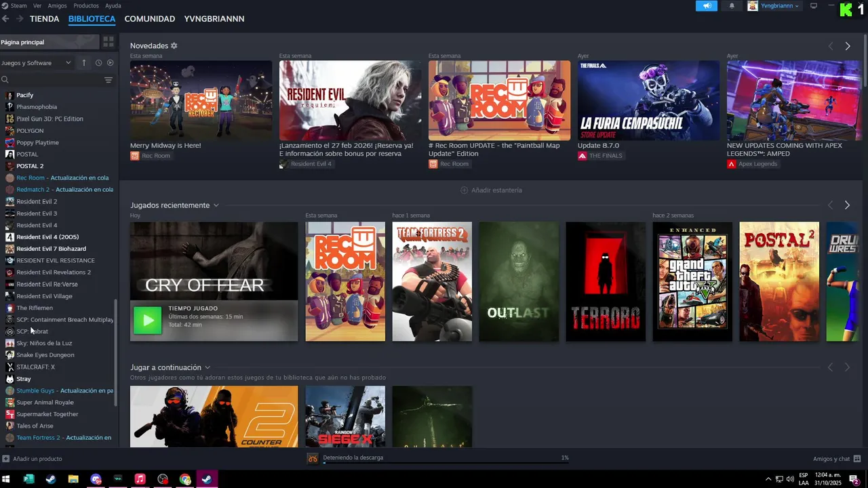868x488 pixels.
Task: Open Windows notification center icon
Action: click(x=854, y=479)
